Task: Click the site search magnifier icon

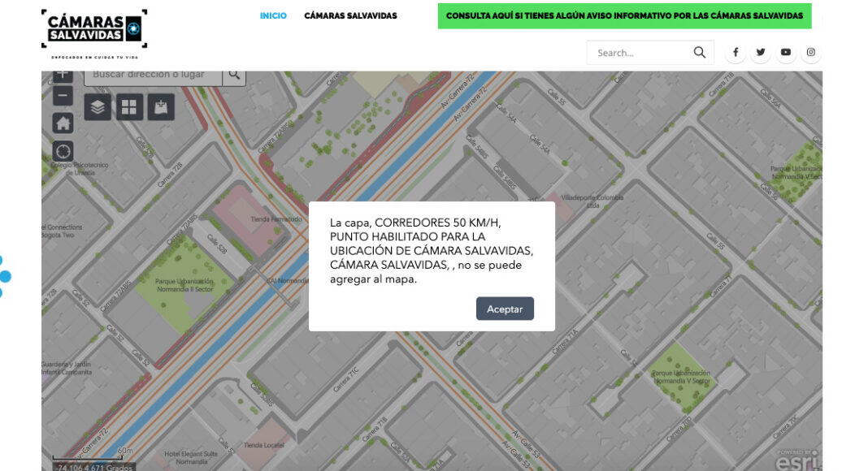Action: 700,53
